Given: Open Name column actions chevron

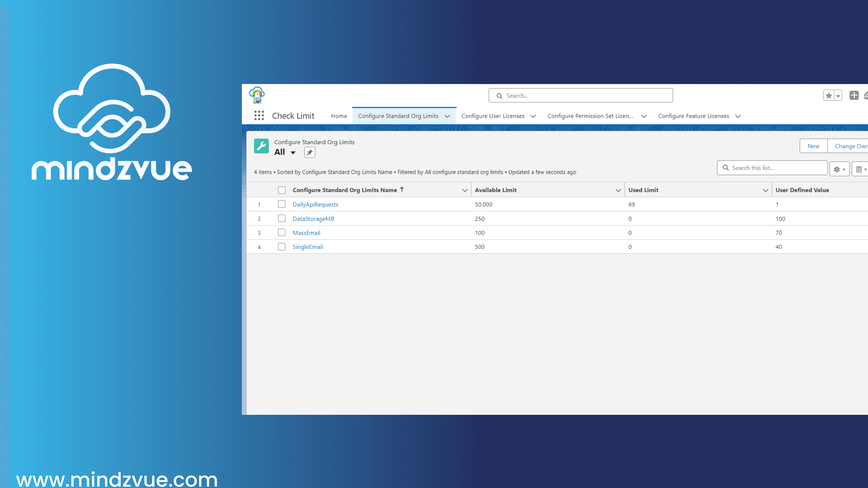Looking at the screenshot, I should [x=465, y=190].
